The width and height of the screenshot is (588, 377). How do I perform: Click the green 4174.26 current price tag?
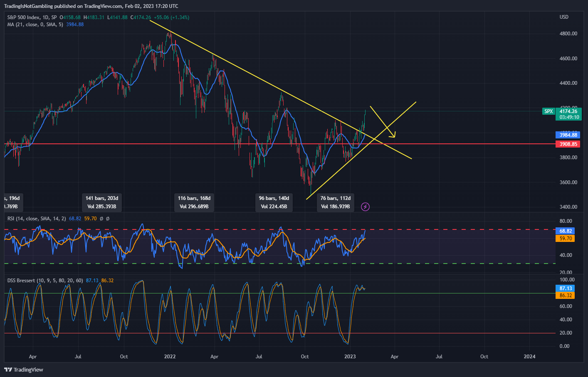(x=568, y=111)
